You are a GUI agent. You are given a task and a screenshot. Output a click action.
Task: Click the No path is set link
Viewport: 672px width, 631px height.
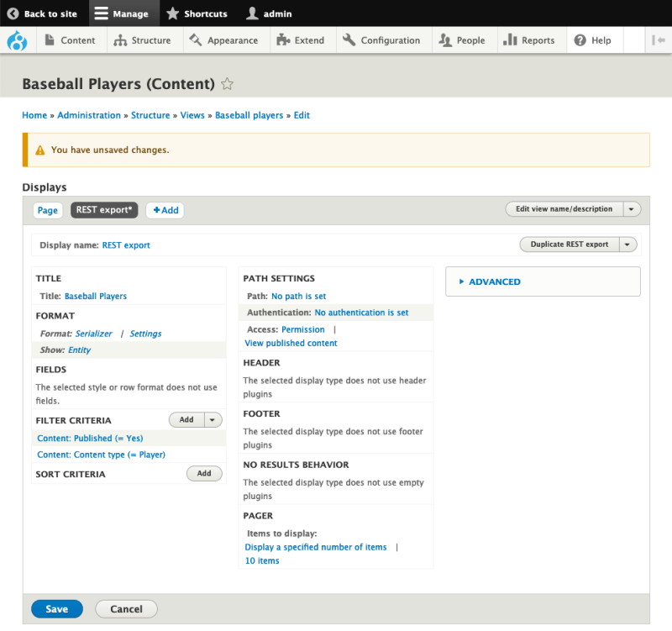299,297
